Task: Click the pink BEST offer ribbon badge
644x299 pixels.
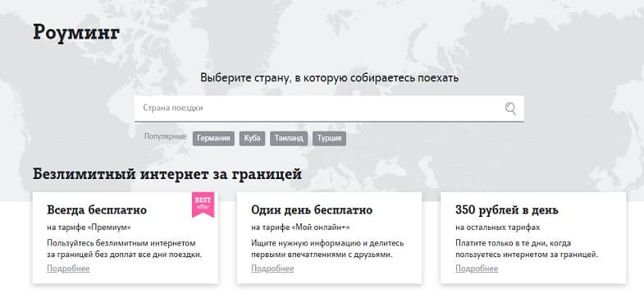Action: [x=203, y=204]
